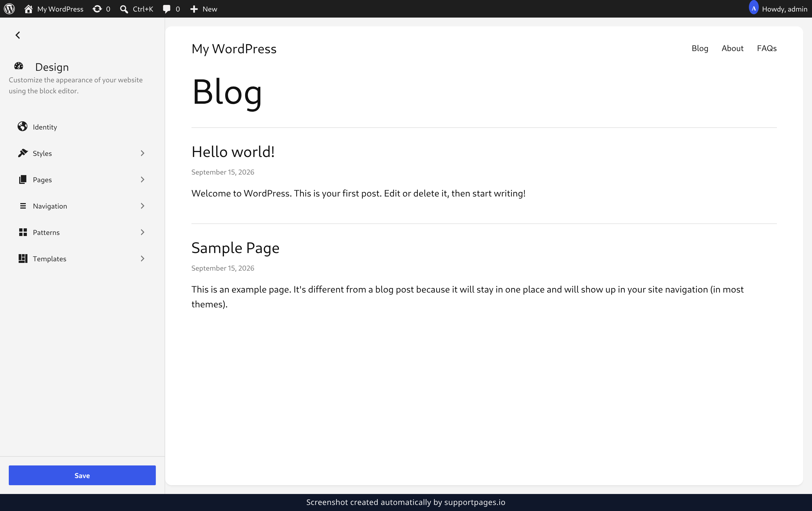Click the Design palette icon
The width and height of the screenshot is (812, 511).
pos(19,66)
